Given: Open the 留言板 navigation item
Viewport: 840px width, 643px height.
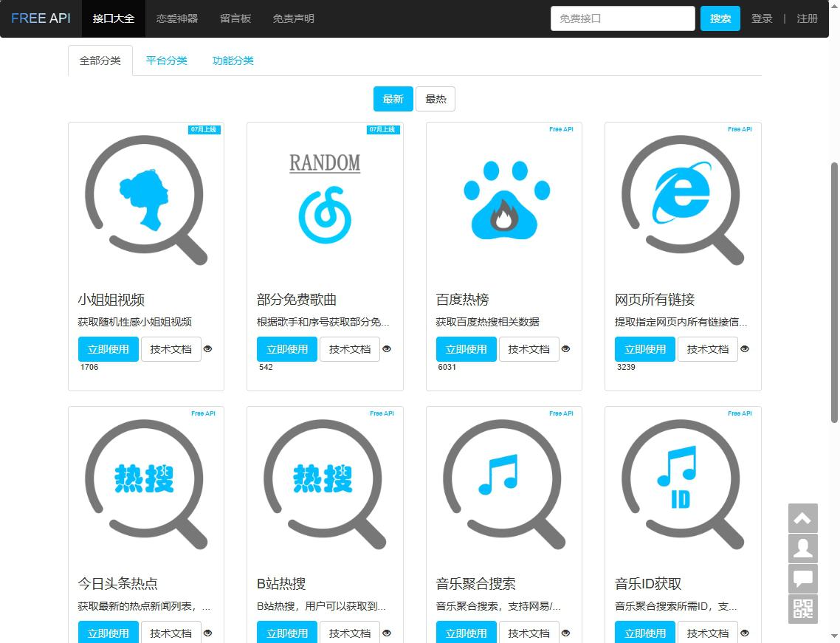Looking at the screenshot, I should click(235, 18).
